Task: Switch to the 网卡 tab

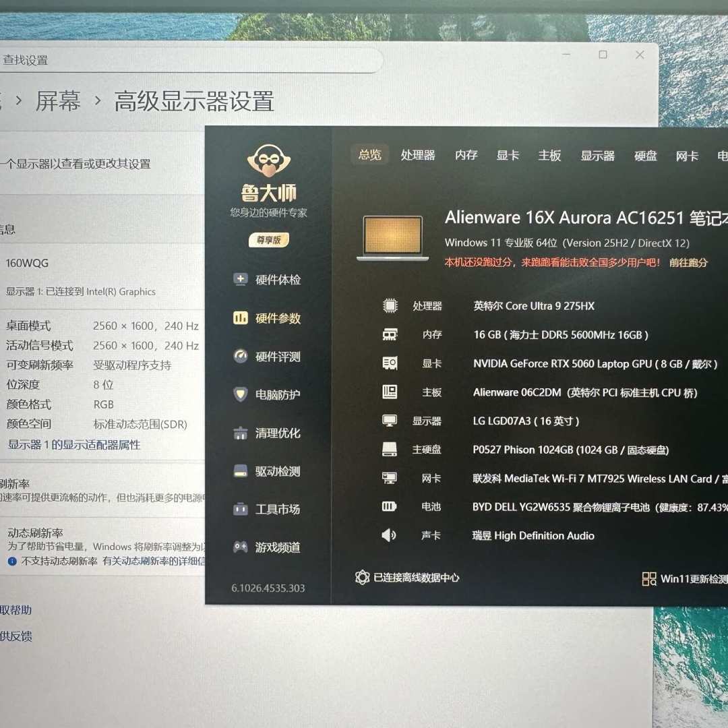Action: [687, 156]
